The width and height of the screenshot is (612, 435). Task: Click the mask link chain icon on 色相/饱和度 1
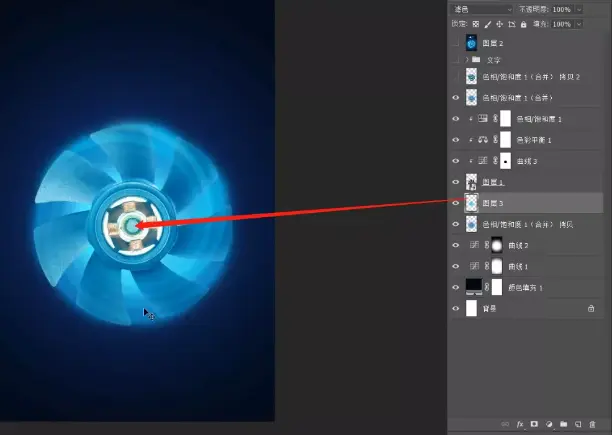point(495,119)
